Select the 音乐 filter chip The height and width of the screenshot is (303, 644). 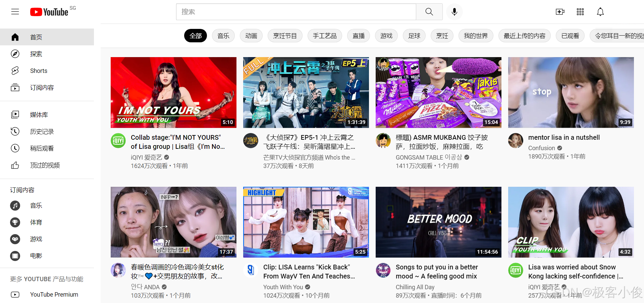(x=223, y=36)
